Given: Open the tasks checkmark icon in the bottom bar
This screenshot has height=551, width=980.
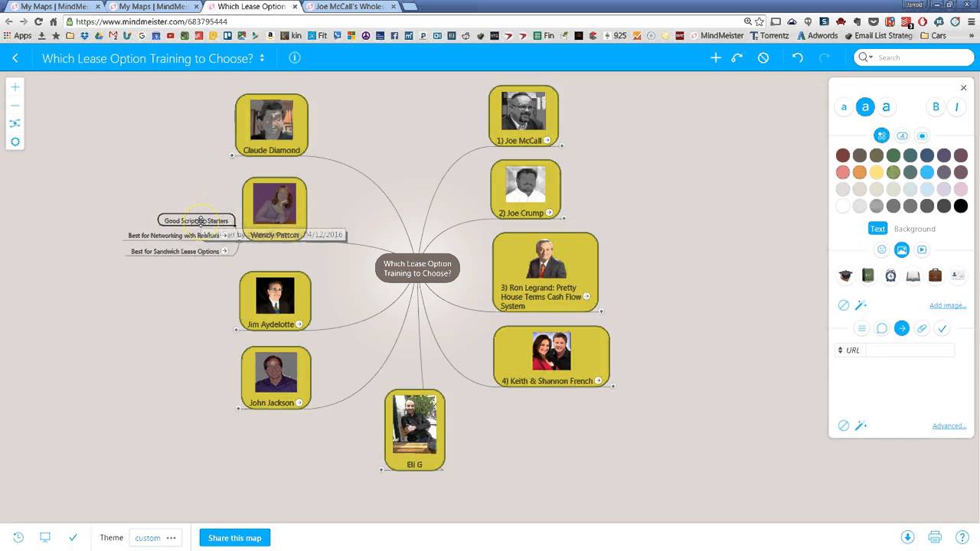Looking at the screenshot, I should click(73, 537).
